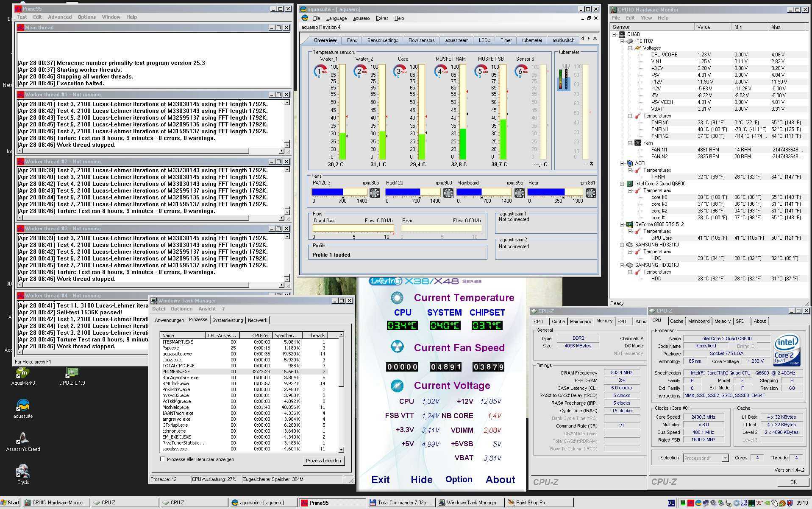This screenshot has height=509, width=812.
Task: Click the red Prime95 tray icon
Action: coord(691,503)
